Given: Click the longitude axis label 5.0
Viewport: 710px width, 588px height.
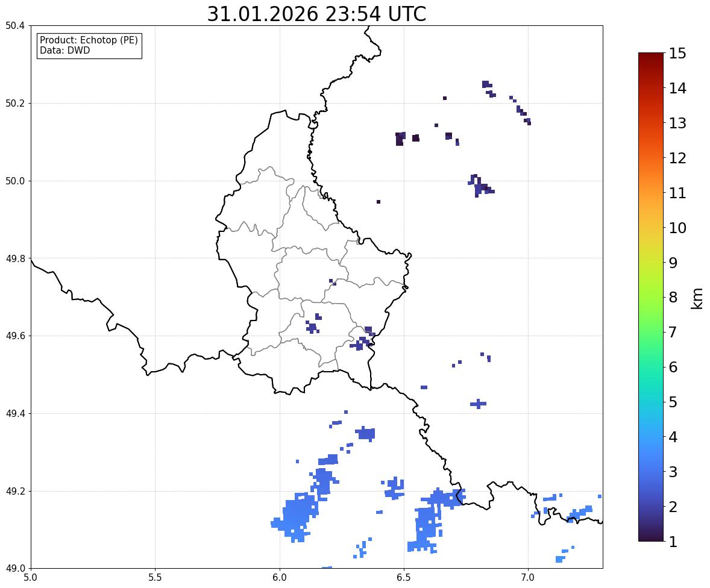Looking at the screenshot, I should 31,578.
